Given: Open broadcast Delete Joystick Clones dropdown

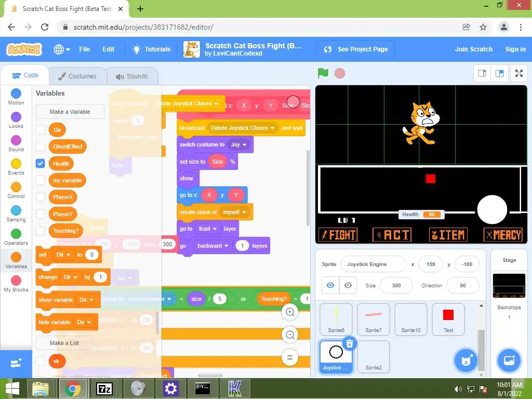Looking at the screenshot, I should click(243, 128).
